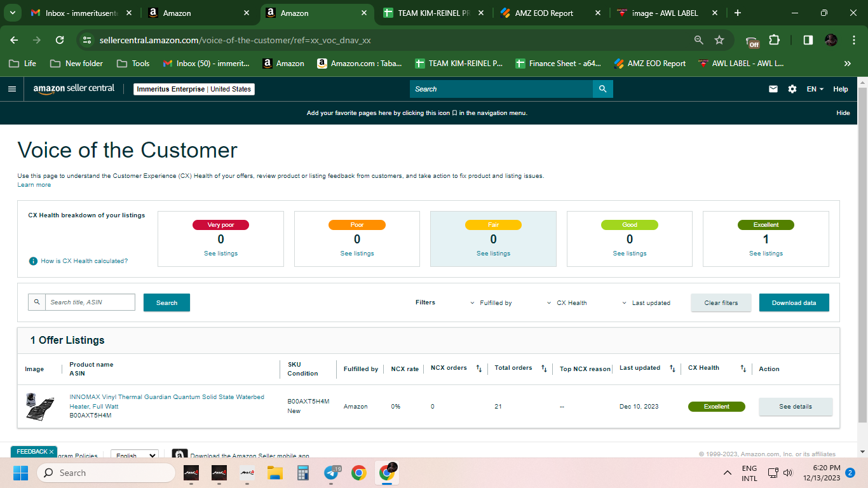
Task: Close the FEEDBACK tab widget
Action: [x=51, y=452]
